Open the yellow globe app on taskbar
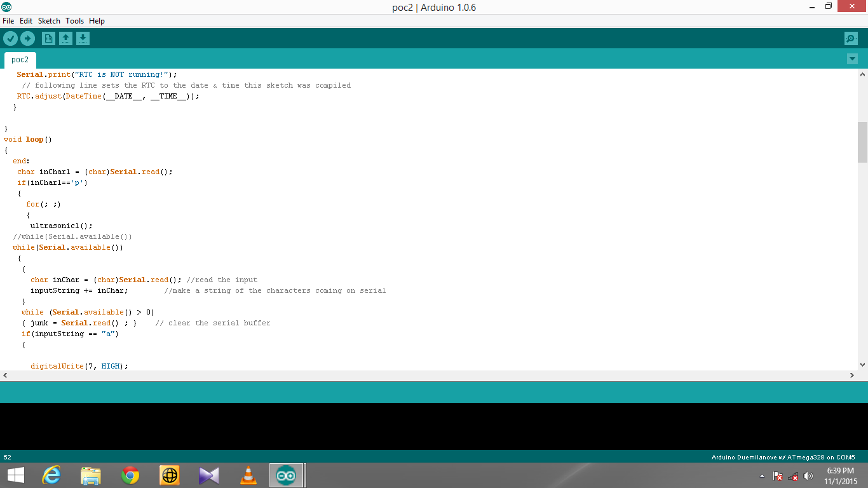Screen dimensions: 868x488 [x=170, y=475]
